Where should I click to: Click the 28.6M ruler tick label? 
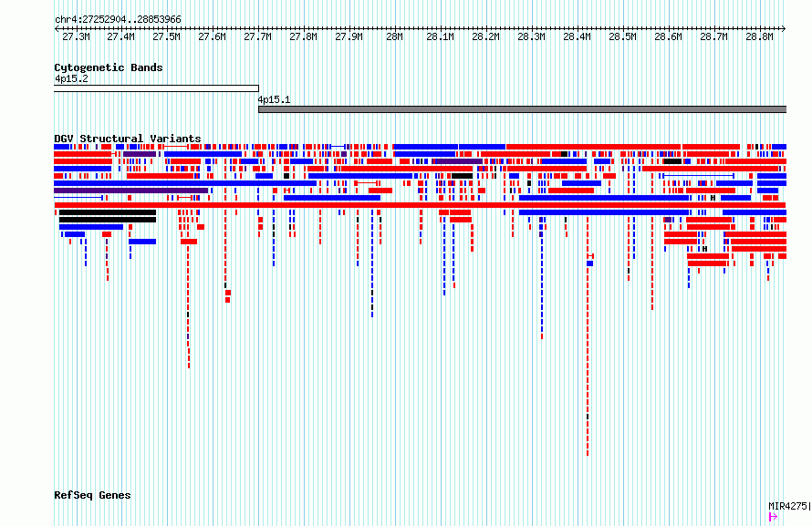coord(668,36)
